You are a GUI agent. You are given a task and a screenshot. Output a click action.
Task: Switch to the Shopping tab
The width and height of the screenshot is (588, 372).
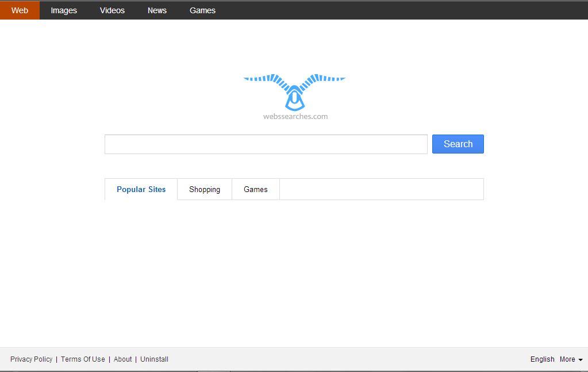(x=205, y=189)
